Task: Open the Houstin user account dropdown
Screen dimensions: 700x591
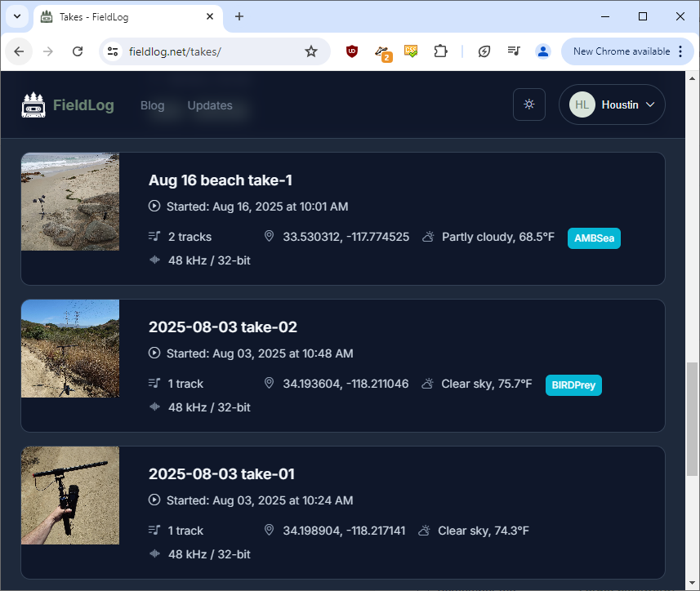Action: click(x=612, y=104)
